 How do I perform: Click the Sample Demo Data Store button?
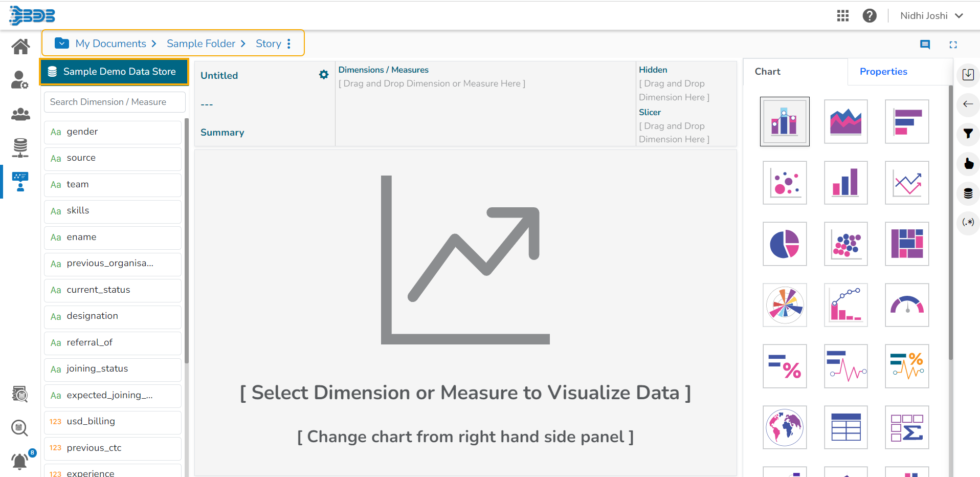tap(114, 72)
